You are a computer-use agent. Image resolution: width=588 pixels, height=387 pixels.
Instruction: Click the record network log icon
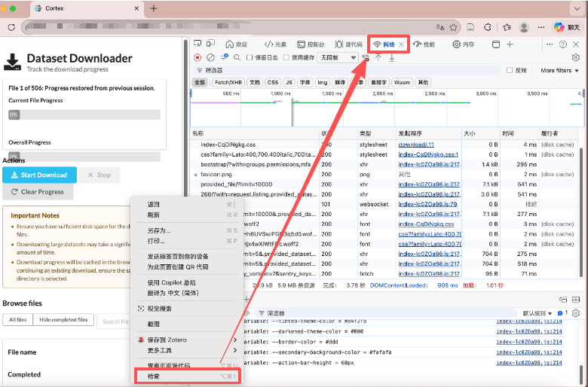[198, 57]
